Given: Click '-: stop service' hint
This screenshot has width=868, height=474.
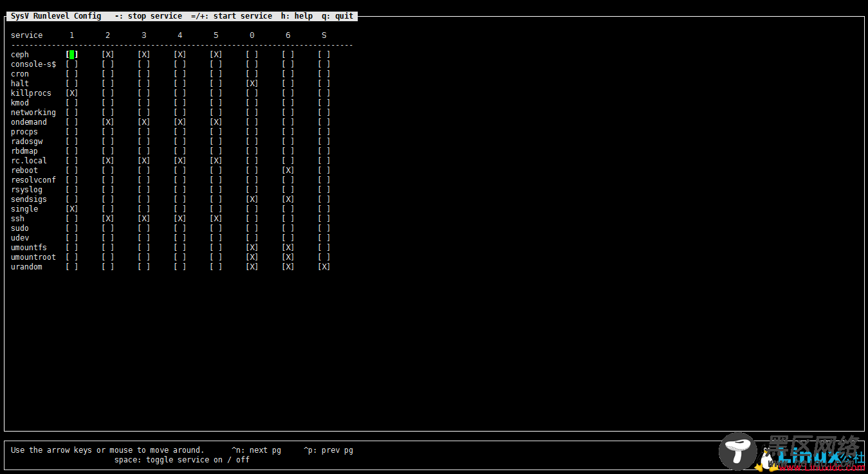Looking at the screenshot, I should coord(148,16).
